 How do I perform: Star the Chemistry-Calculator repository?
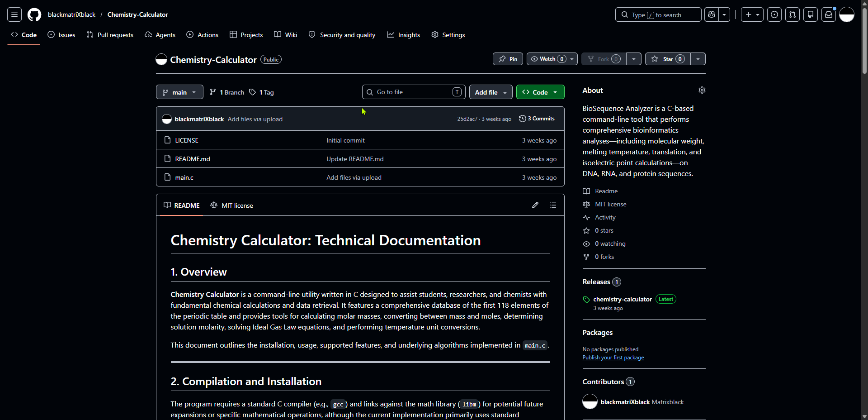click(668, 59)
